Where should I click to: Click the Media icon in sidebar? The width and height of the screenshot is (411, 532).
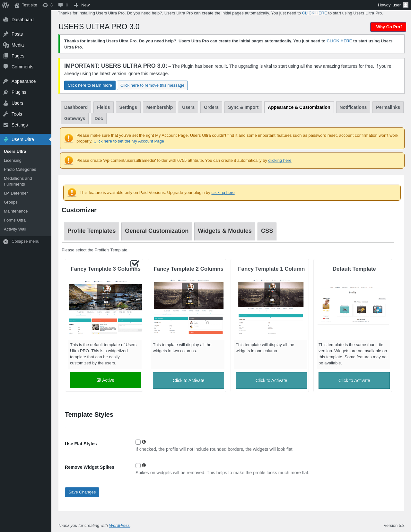[6, 45]
